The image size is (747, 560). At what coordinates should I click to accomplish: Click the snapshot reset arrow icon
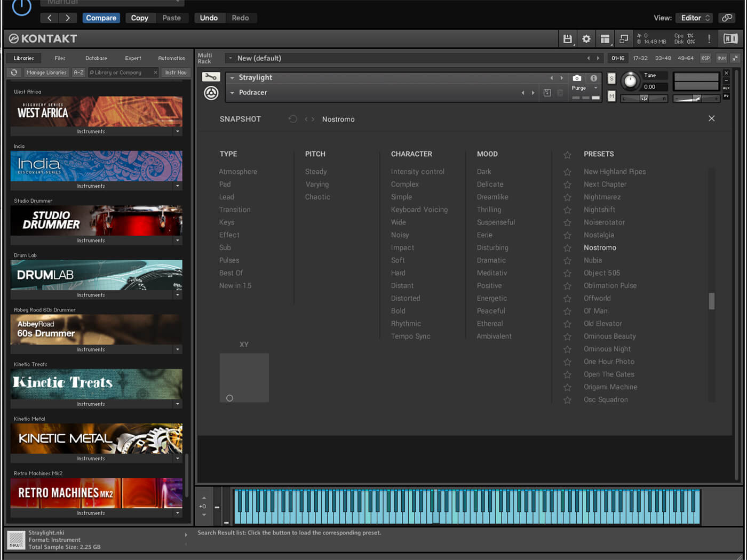tap(292, 119)
